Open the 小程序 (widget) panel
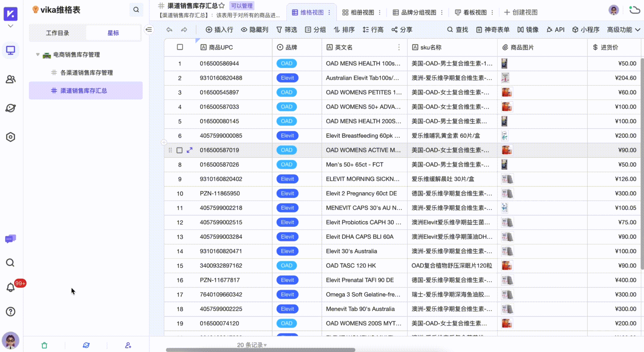This screenshot has width=644, height=352. [585, 29]
